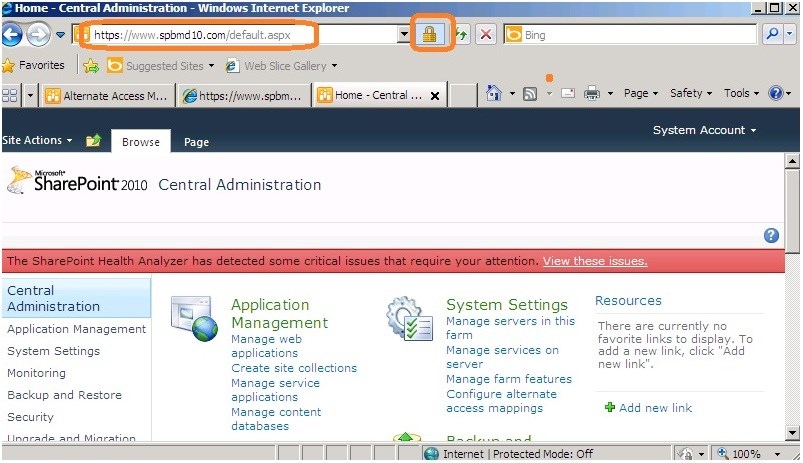Image resolution: width=803 pixels, height=463 pixels.
Task: Open Manage service applications link
Action: click(276, 390)
